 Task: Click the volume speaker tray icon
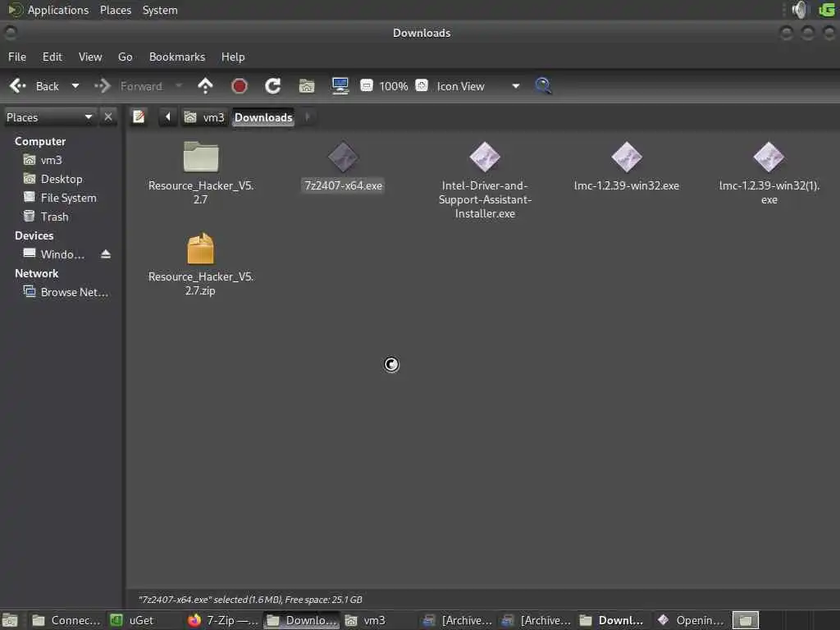(x=801, y=10)
